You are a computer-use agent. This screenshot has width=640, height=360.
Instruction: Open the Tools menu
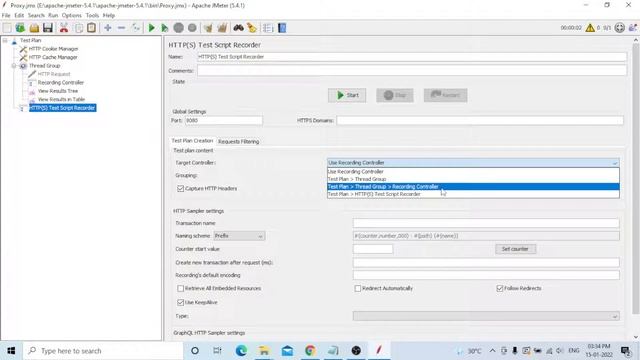coord(92,16)
